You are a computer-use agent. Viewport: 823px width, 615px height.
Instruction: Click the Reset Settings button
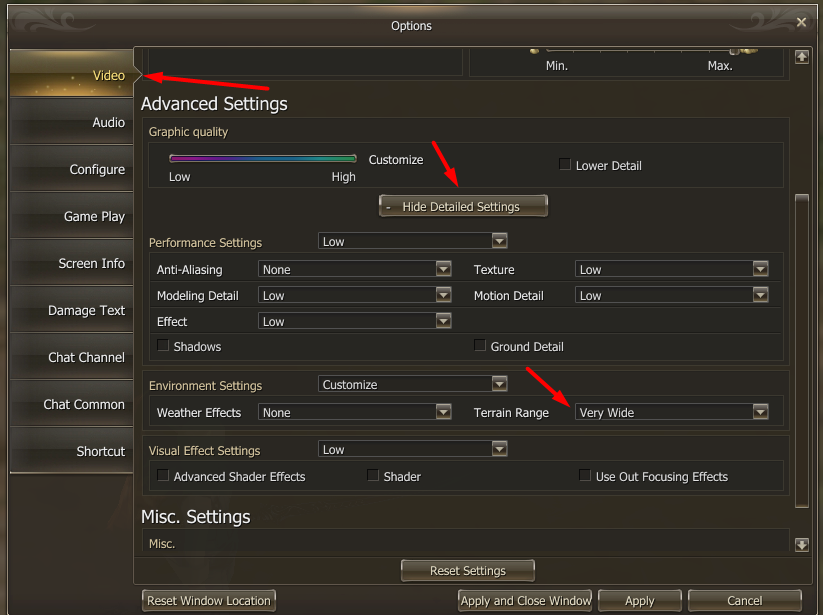468,570
